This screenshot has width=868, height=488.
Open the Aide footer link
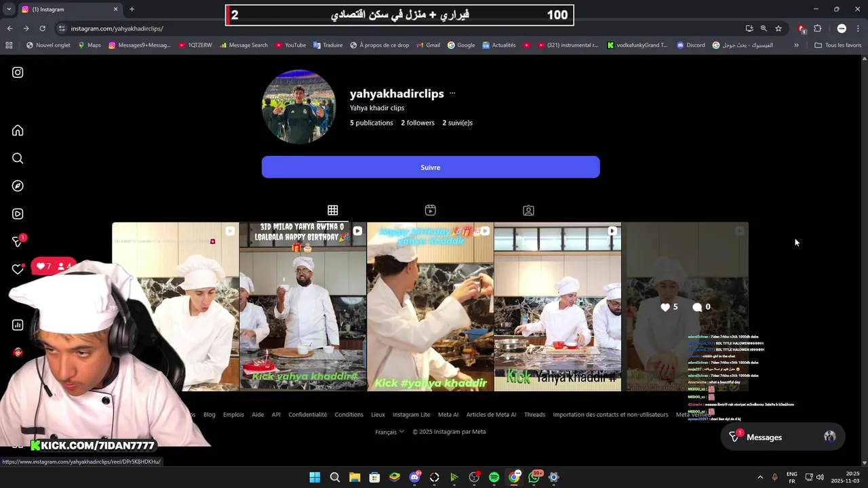tap(258, 415)
